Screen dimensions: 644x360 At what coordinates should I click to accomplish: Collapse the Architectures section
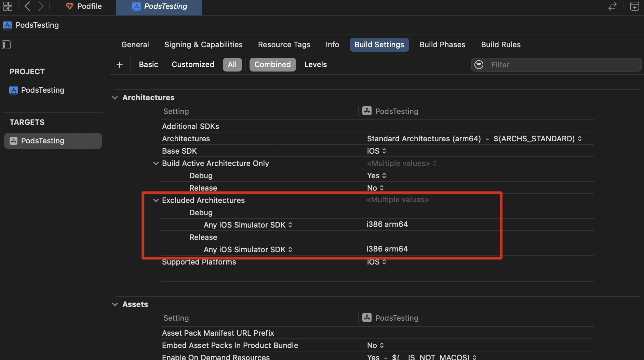point(115,98)
